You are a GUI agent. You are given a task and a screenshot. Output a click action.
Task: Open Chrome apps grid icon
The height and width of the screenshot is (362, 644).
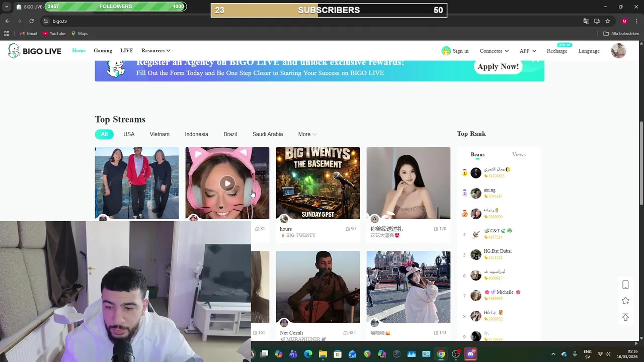pyautogui.click(x=7, y=34)
